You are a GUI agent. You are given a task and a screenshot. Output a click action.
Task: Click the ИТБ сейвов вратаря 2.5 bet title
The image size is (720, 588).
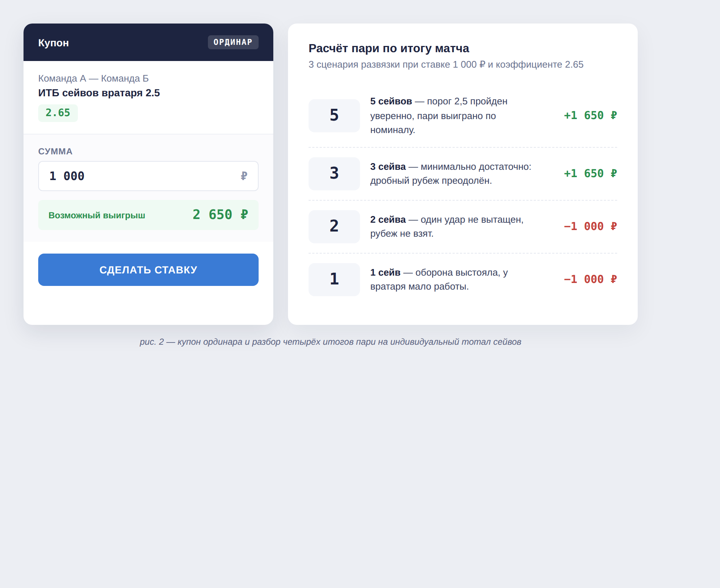pos(99,93)
